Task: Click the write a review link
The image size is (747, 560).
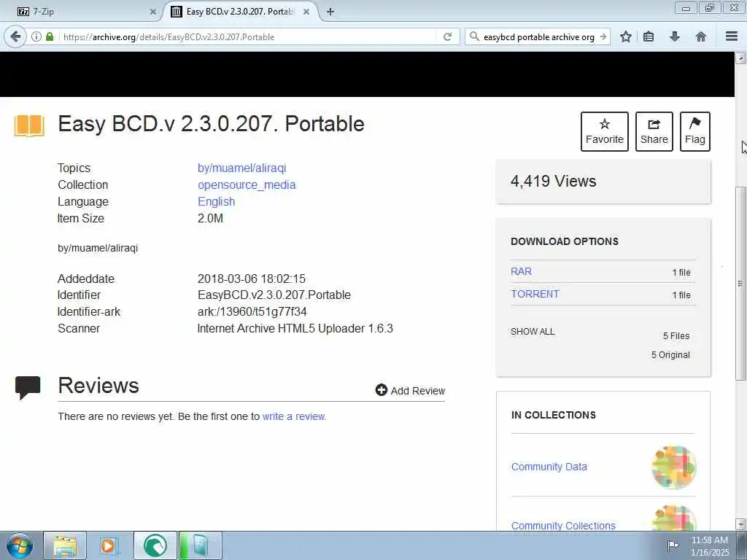Action: coord(295,416)
